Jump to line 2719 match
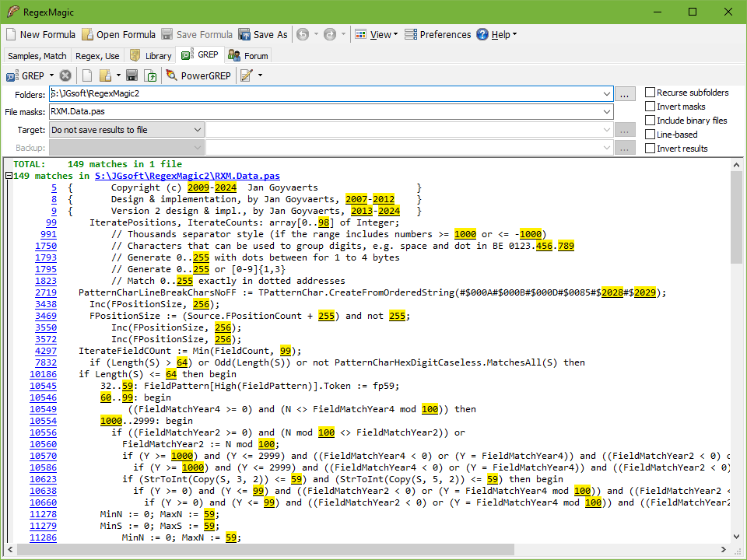 point(46,292)
